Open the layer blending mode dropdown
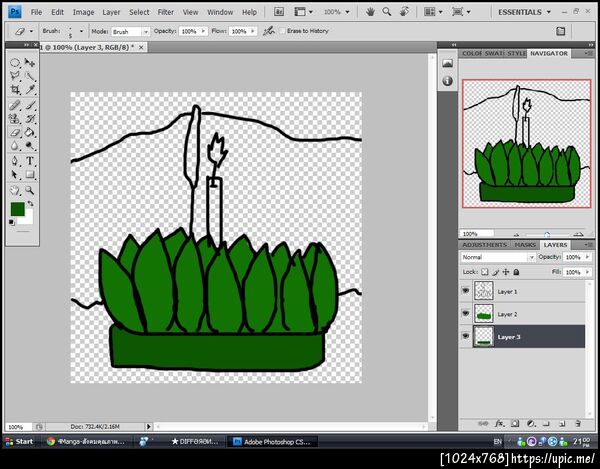 498,257
